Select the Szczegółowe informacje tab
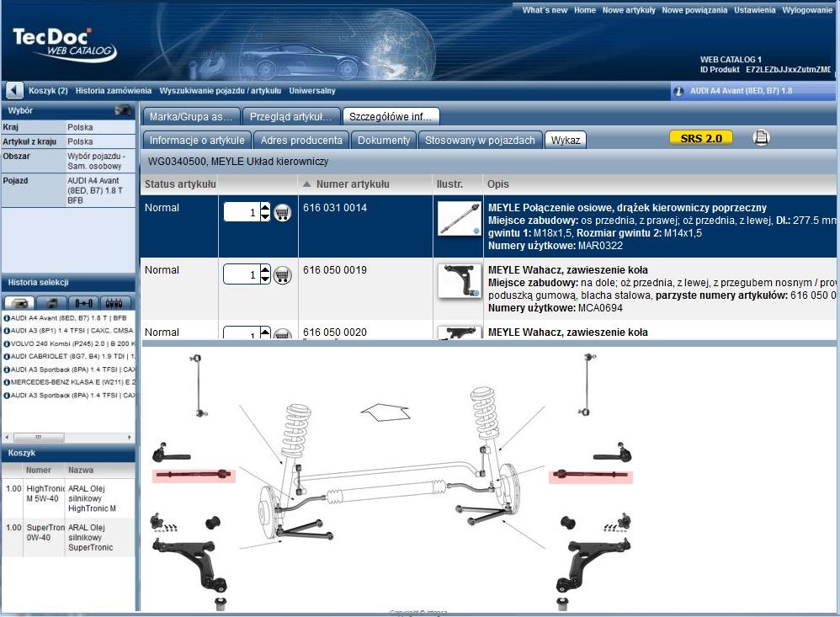840x617 pixels. coord(390,117)
